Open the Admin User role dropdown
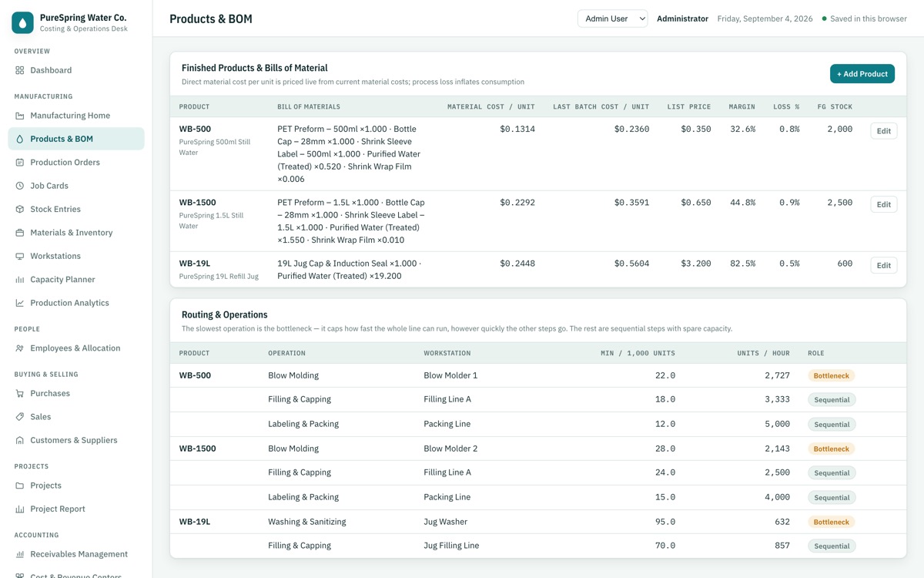This screenshot has width=924, height=578. [613, 18]
